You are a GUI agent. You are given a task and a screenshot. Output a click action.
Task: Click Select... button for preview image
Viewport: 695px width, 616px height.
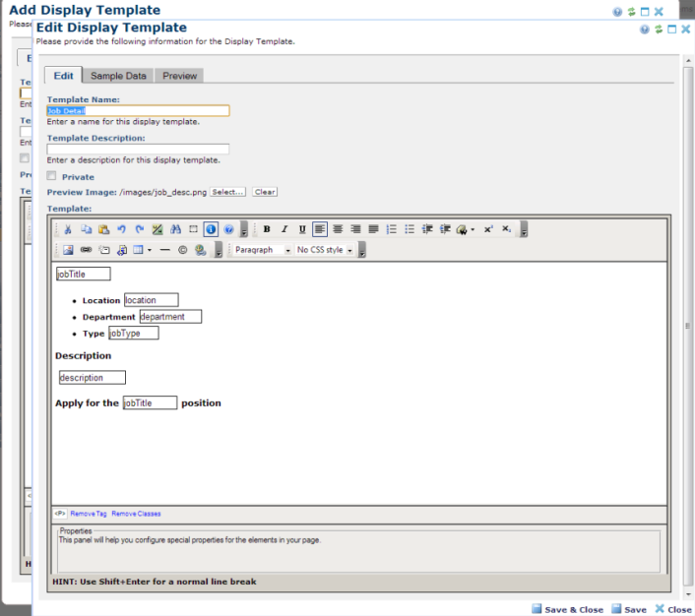[x=227, y=192]
